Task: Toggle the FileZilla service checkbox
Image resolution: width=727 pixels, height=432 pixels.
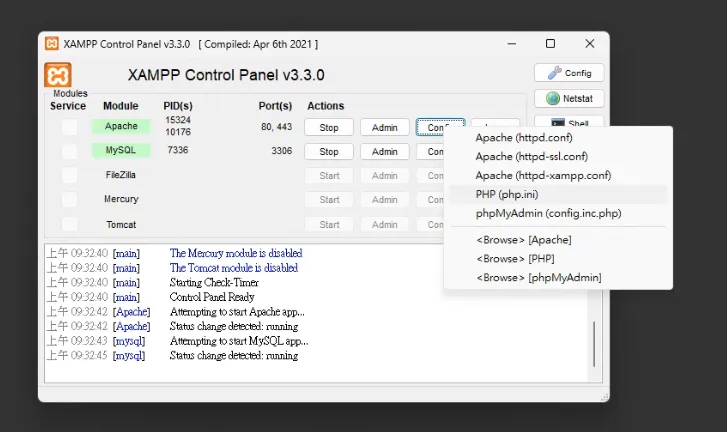Action: pos(70,175)
